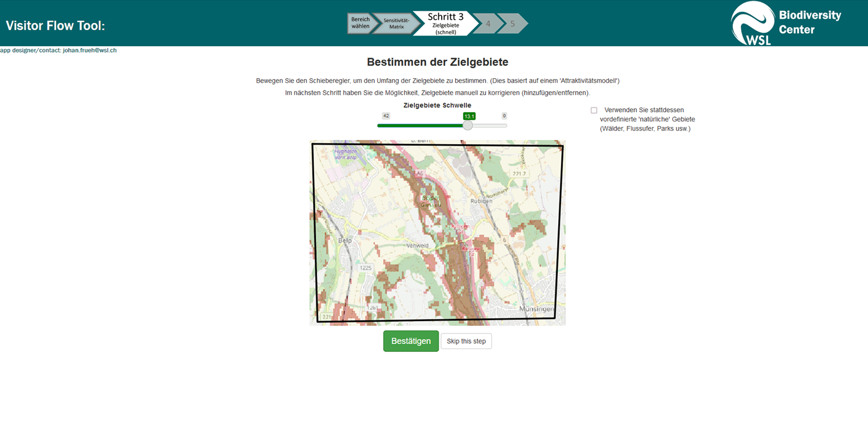Go back to 'Bereich wählen' step arrow

tap(360, 23)
